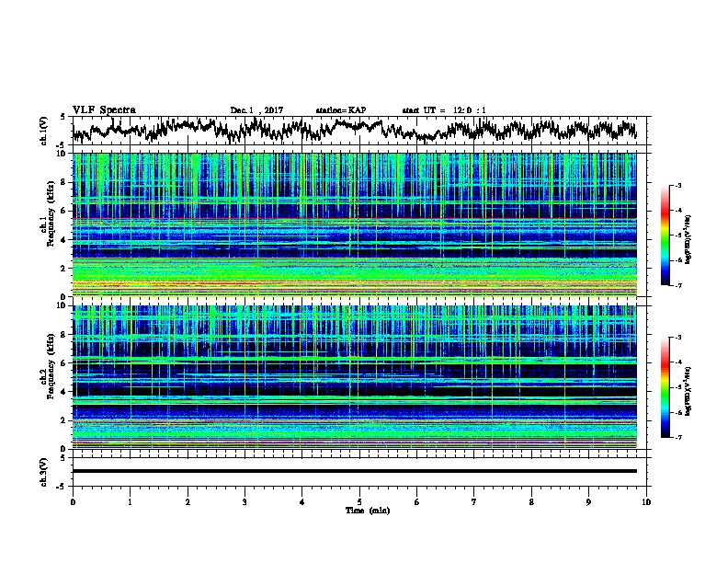The height and width of the screenshot is (563, 728).
Task: Click the time axis tick label "2"
Action: pos(188,502)
